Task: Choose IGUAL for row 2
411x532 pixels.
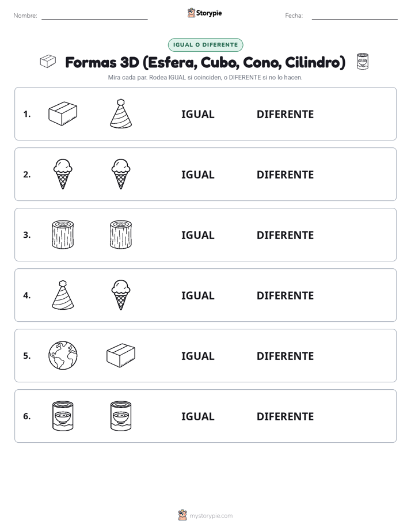Action: pos(197,174)
